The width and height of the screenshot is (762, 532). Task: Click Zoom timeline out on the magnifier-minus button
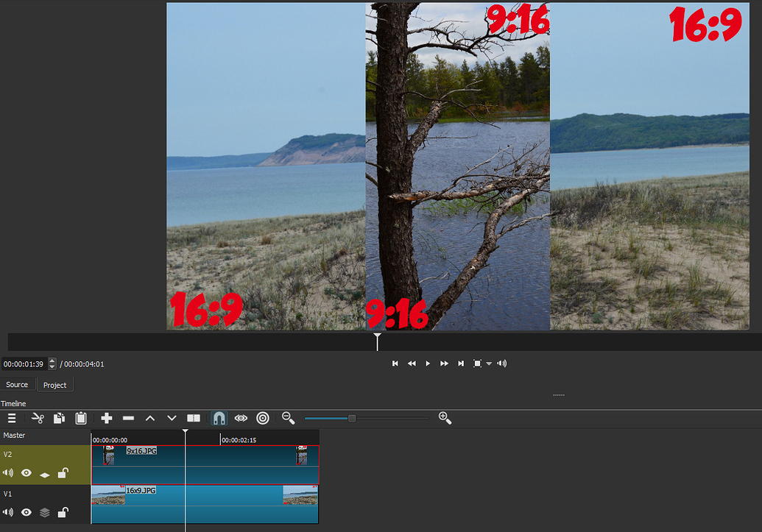(289, 418)
